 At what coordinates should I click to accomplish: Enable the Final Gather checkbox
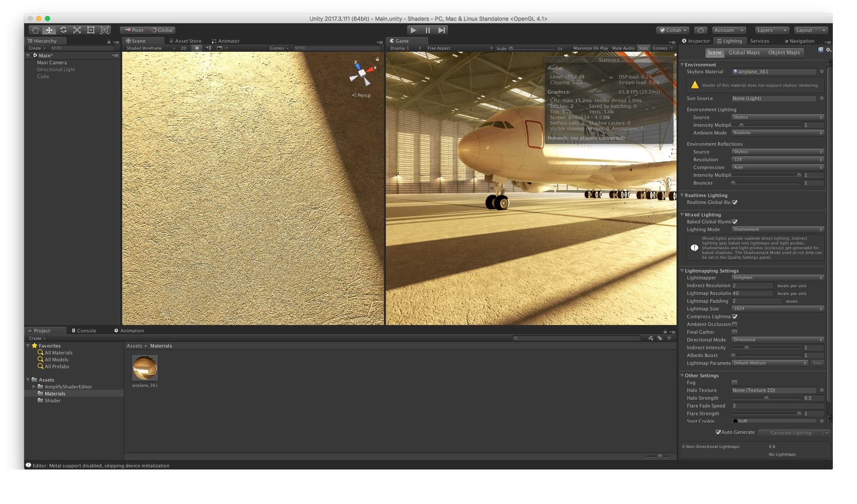(734, 332)
